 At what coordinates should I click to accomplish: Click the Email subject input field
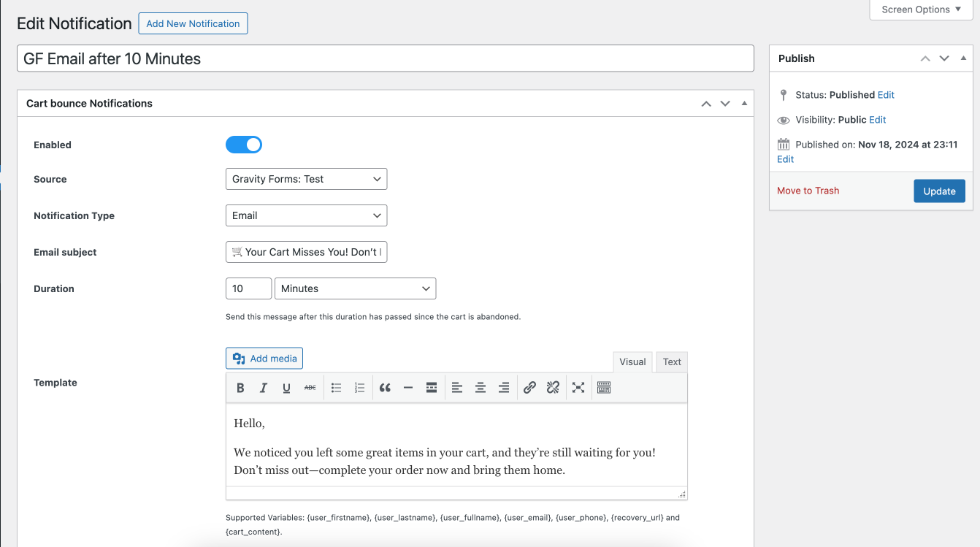click(306, 252)
